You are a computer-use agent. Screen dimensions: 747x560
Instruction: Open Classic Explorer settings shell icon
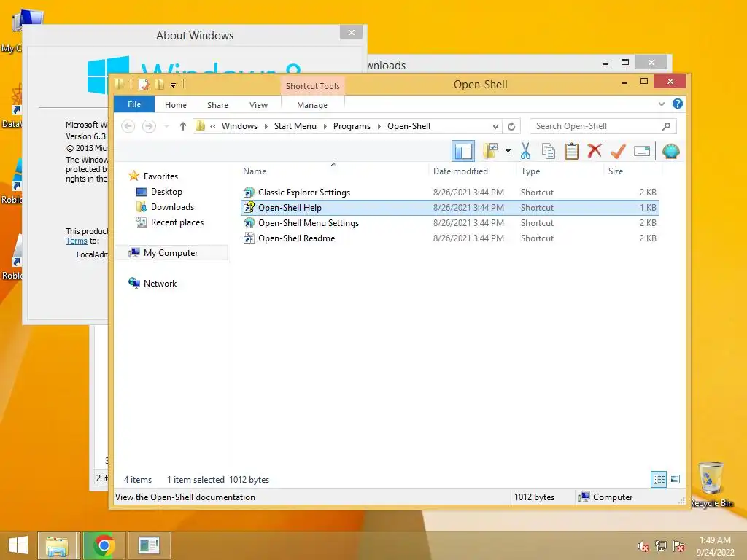[671, 151]
